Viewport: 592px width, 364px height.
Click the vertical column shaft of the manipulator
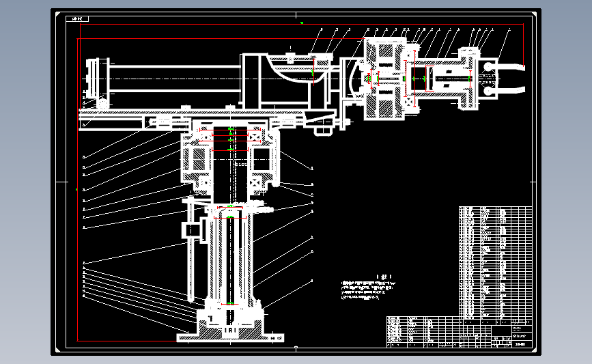pyautogui.click(x=230, y=257)
